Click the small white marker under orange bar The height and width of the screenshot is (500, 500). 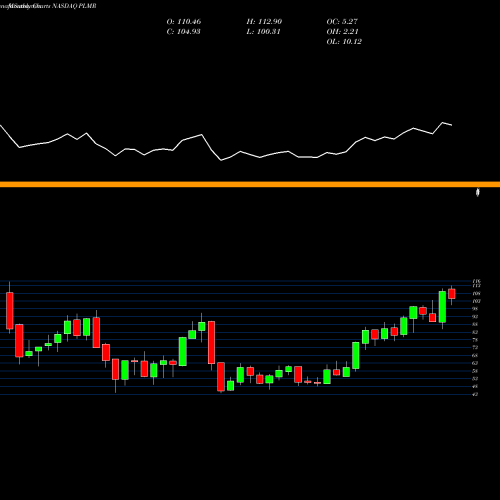point(478,192)
